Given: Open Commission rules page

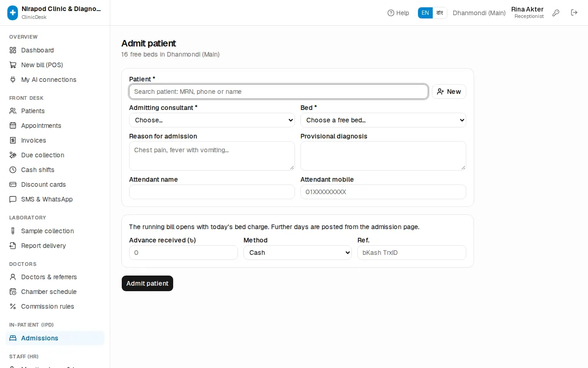Looking at the screenshot, I should tap(55, 306).
